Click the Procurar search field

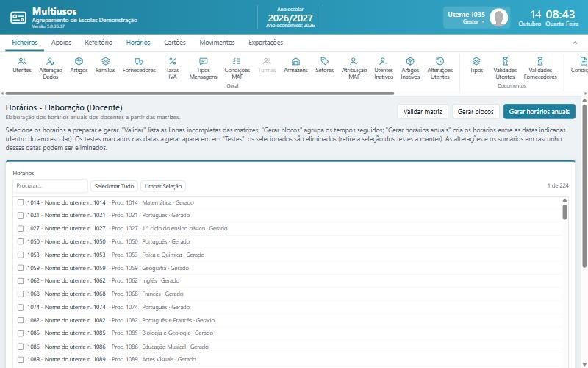50,186
